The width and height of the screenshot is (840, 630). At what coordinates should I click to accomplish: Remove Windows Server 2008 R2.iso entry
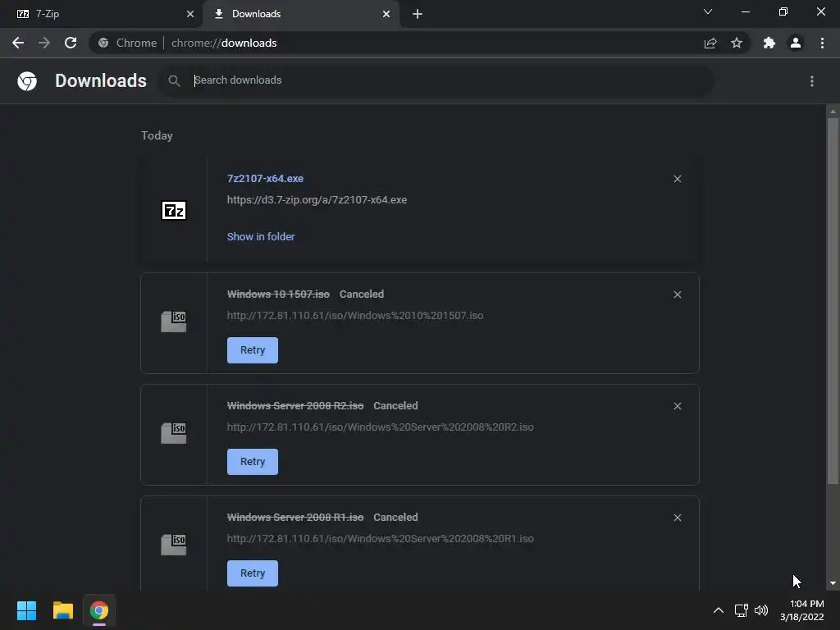point(677,406)
